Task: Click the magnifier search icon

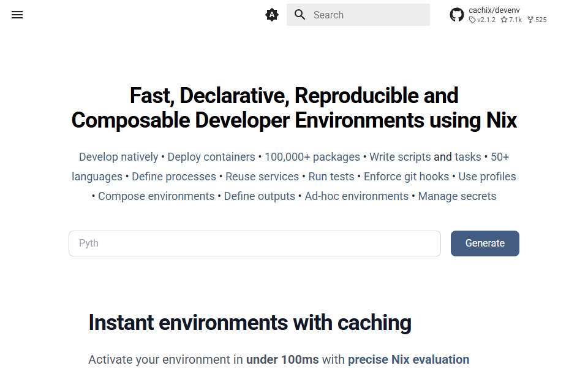Action: [300, 15]
